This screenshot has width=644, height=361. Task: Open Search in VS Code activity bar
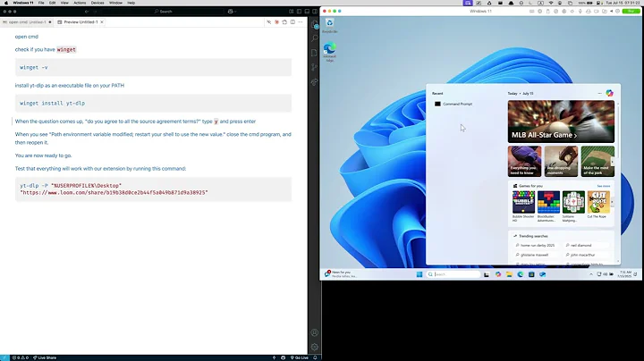point(315,38)
